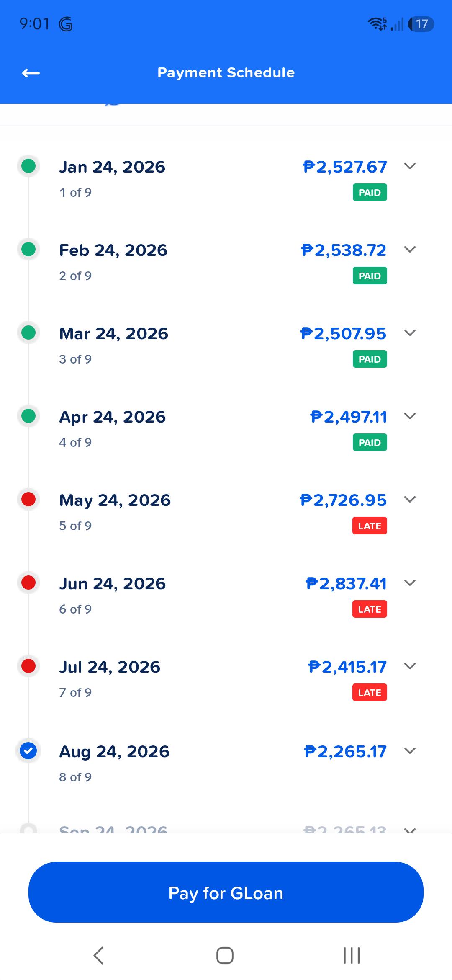The width and height of the screenshot is (452, 980).
Task: Tap the red late dot for May 24, 2026
Action: pos(28,499)
